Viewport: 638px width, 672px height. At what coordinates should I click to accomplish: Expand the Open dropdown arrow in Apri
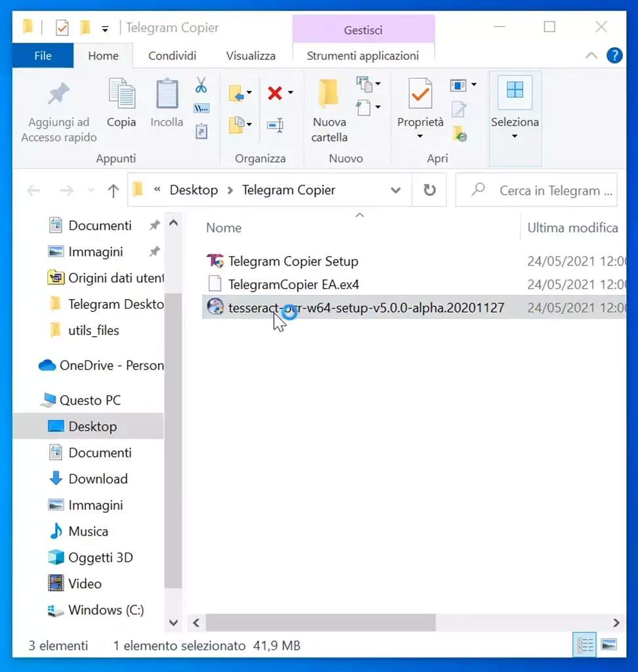coord(474,85)
